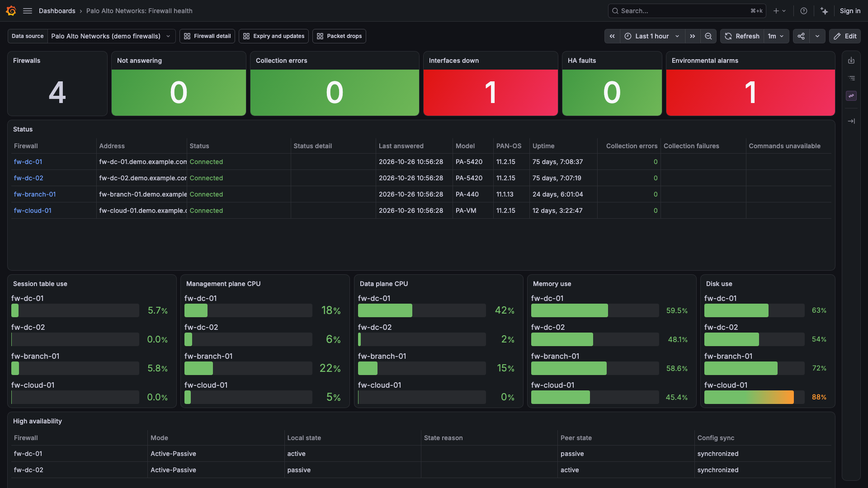Open the Last 1 hour time picker
The width and height of the screenshot is (868, 488).
[x=652, y=36]
